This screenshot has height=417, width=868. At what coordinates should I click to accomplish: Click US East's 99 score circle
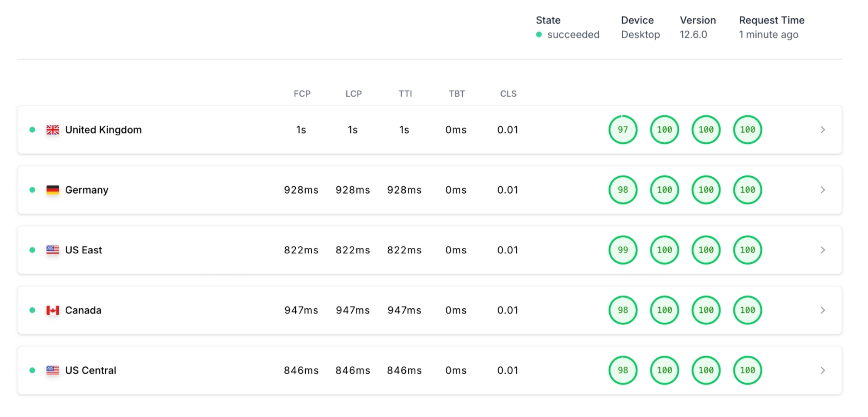[623, 250]
